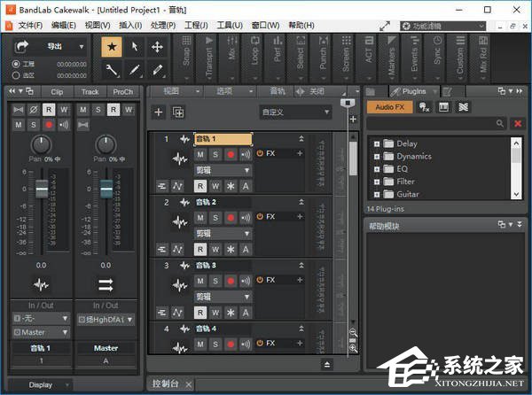
Task: Click the FX power icon on track 1
Action: [x=260, y=153]
